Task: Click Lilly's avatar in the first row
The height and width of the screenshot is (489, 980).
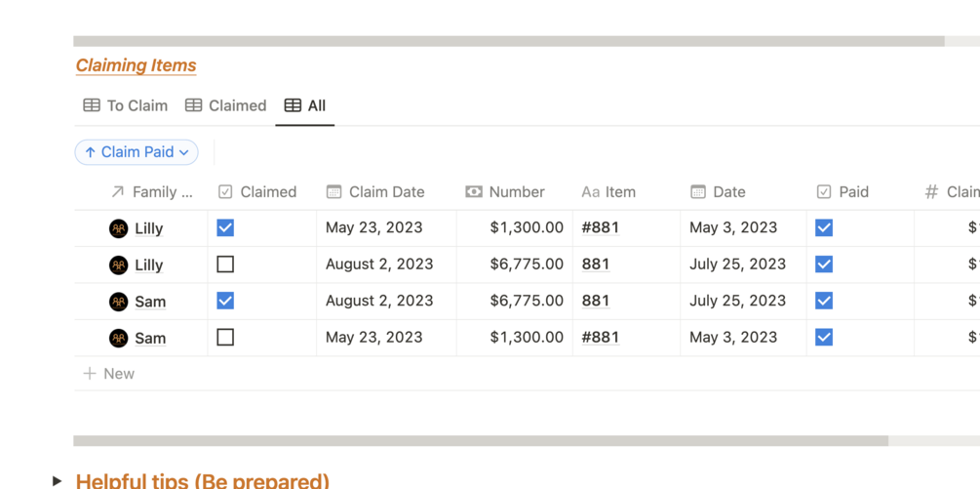Action: point(119,228)
